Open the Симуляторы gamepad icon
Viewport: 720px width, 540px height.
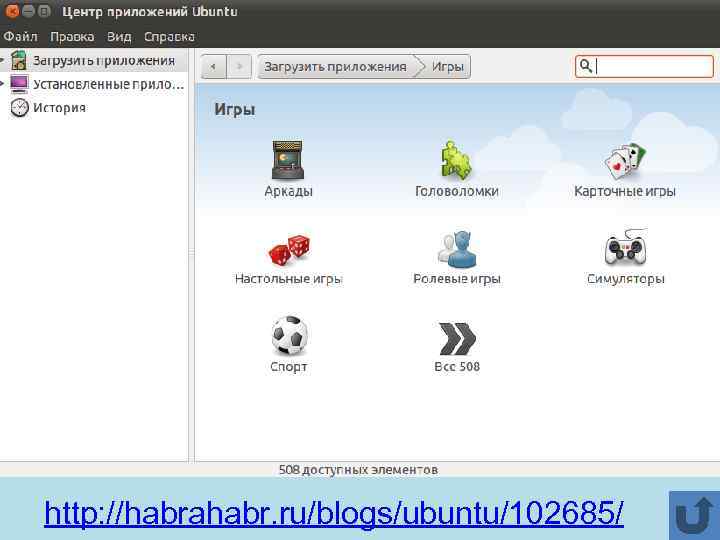tap(625, 248)
